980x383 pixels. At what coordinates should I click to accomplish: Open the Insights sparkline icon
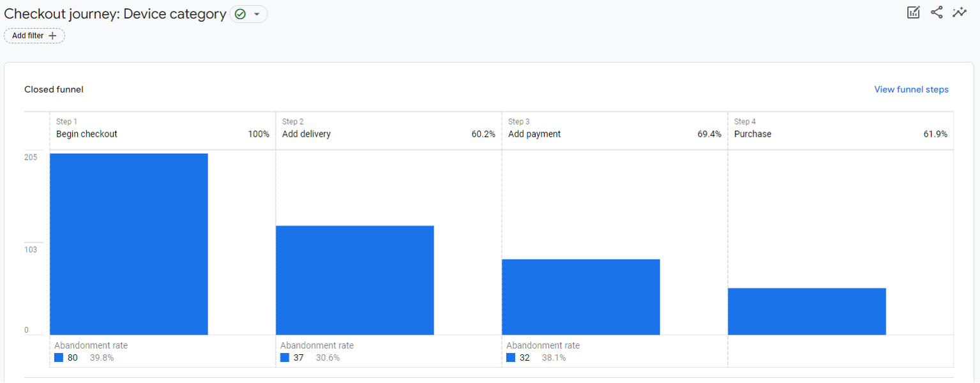tap(959, 12)
